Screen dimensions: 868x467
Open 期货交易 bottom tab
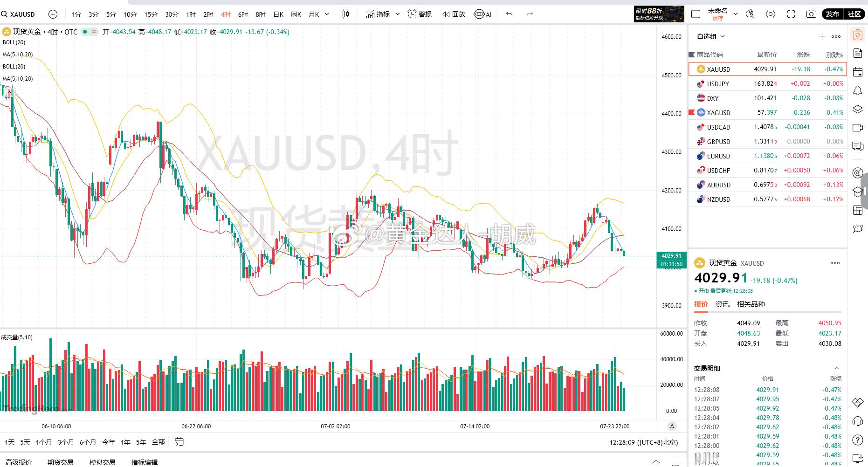click(61, 462)
